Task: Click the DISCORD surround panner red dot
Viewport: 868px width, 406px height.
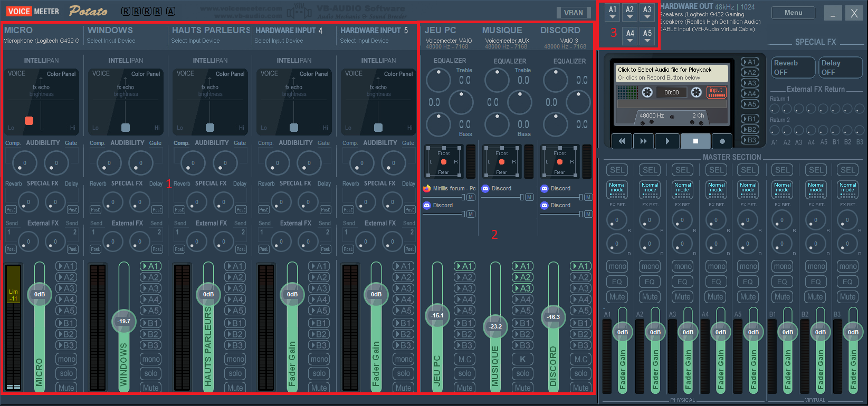Action: [x=560, y=162]
